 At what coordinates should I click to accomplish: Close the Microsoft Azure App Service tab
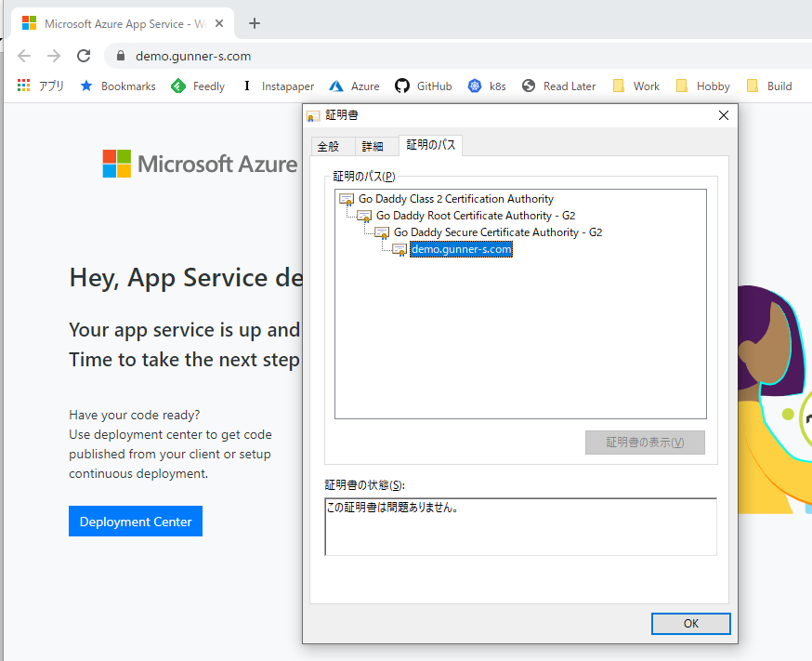pyautogui.click(x=219, y=23)
